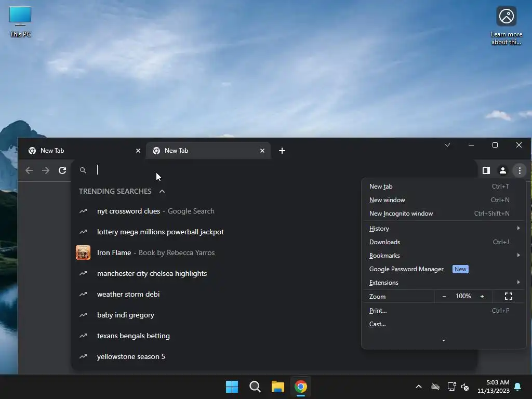This screenshot has height=399, width=532.
Task: Click the address bar search magnifier icon
Action: click(x=83, y=170)
